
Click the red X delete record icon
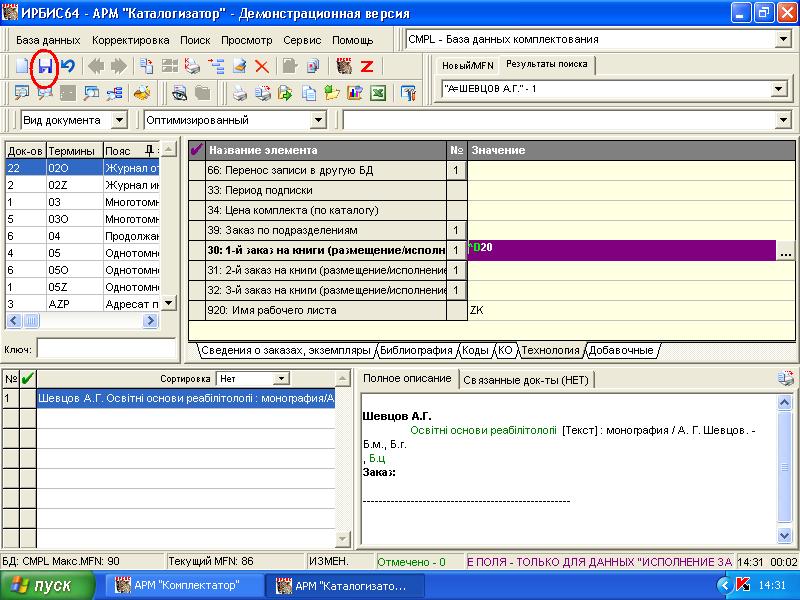262,67
